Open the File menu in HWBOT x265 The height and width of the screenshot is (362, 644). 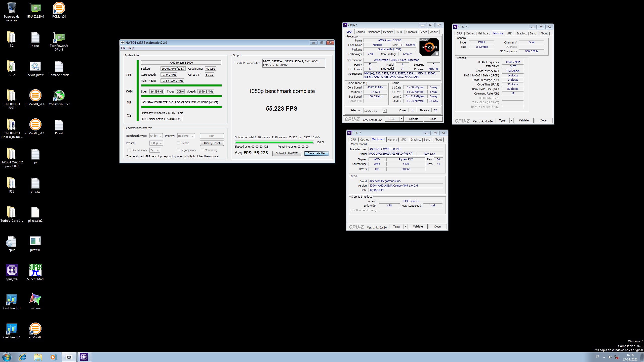pos(123,48)
